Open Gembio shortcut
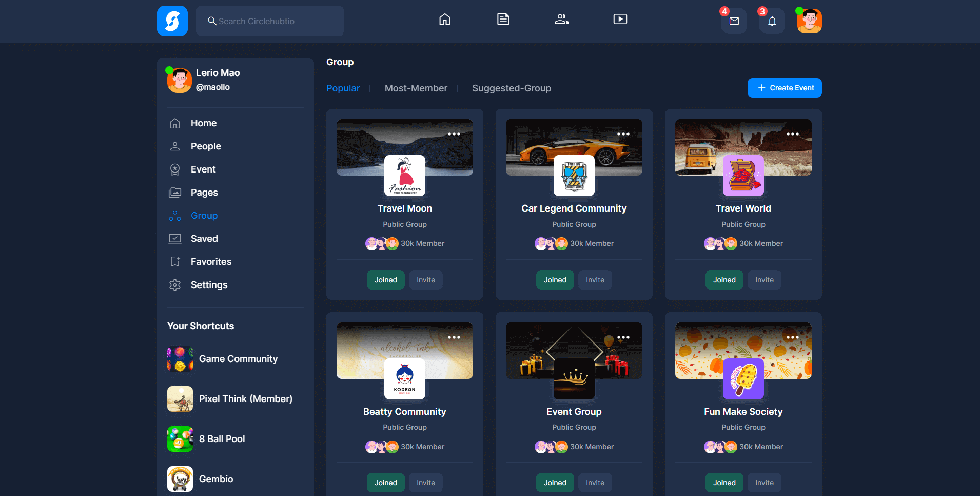 [x=200, y=479]
